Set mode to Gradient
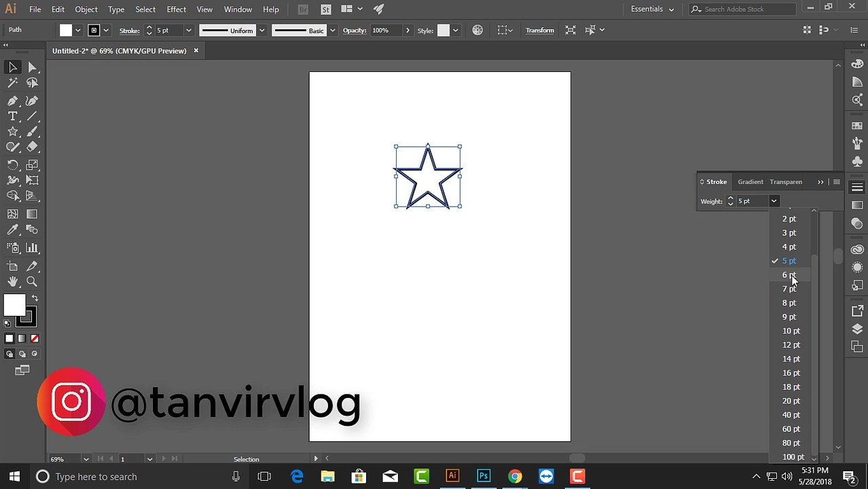868x489 pixels. 22,338
